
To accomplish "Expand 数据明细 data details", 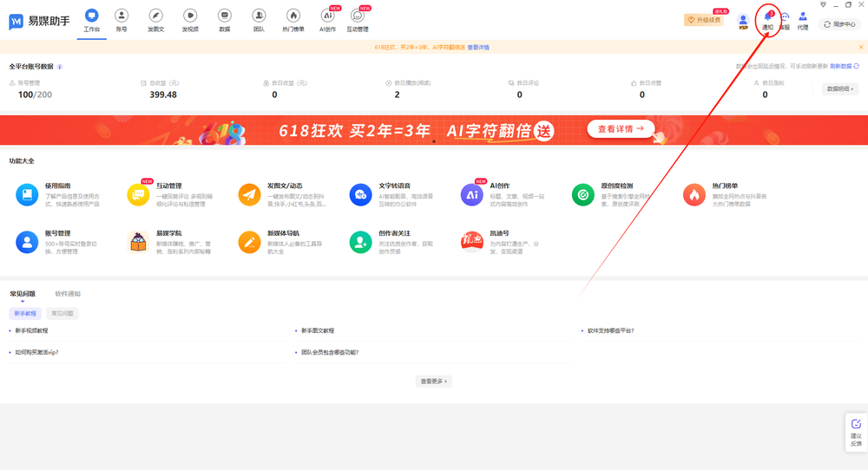I will click(x=839, y=88).
